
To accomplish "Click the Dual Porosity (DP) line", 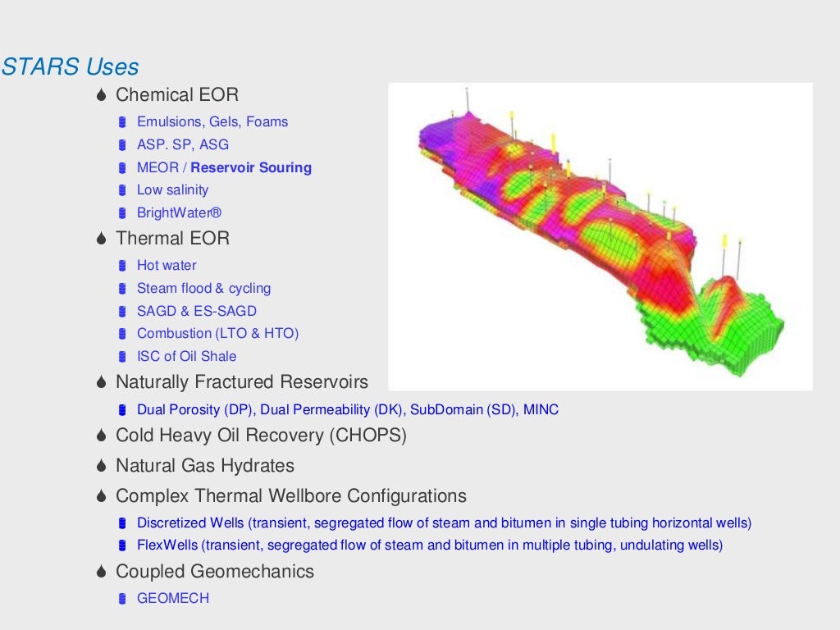I will [x=348, y=410].
